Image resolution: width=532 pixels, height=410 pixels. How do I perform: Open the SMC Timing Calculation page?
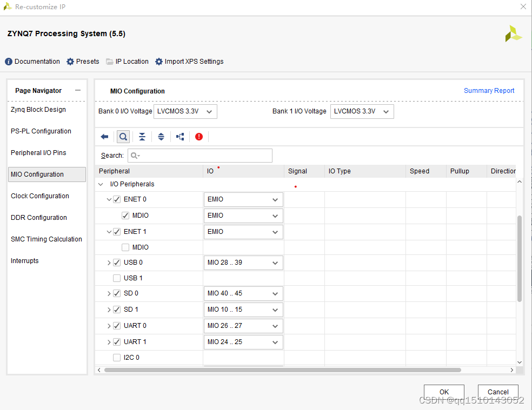tap(46, 239)
